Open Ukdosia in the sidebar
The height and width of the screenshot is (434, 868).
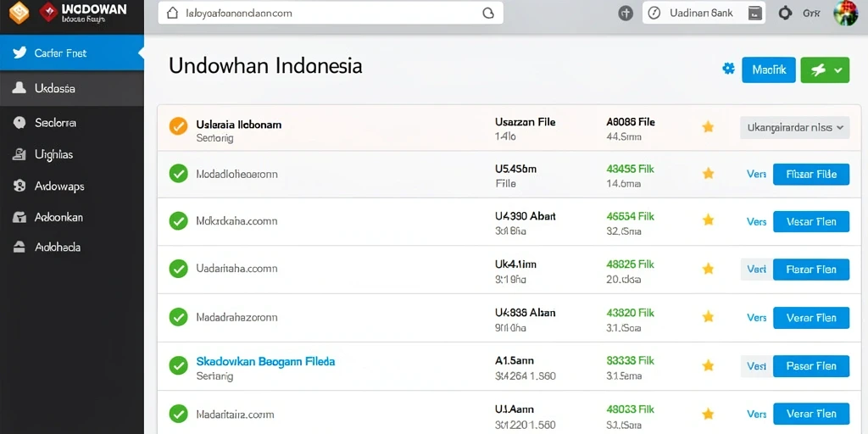72,88
